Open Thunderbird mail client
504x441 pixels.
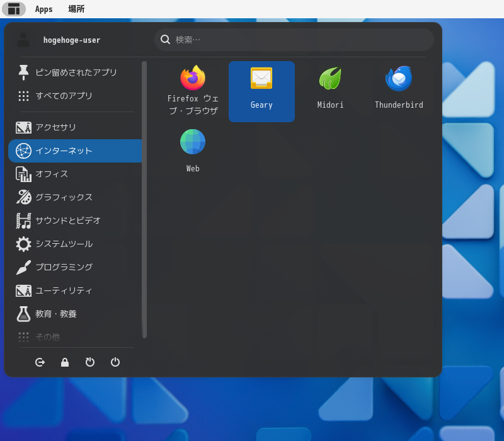pyautogui.click(x=399, y=91)
